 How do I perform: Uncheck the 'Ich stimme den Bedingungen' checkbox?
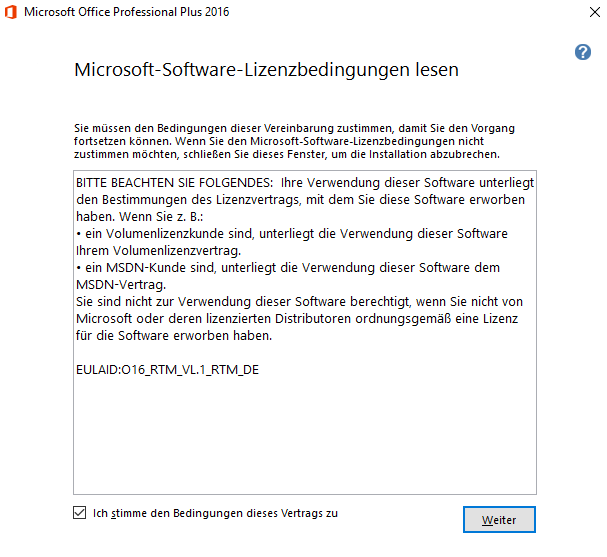pyautogui.click(x=80, y=513)
